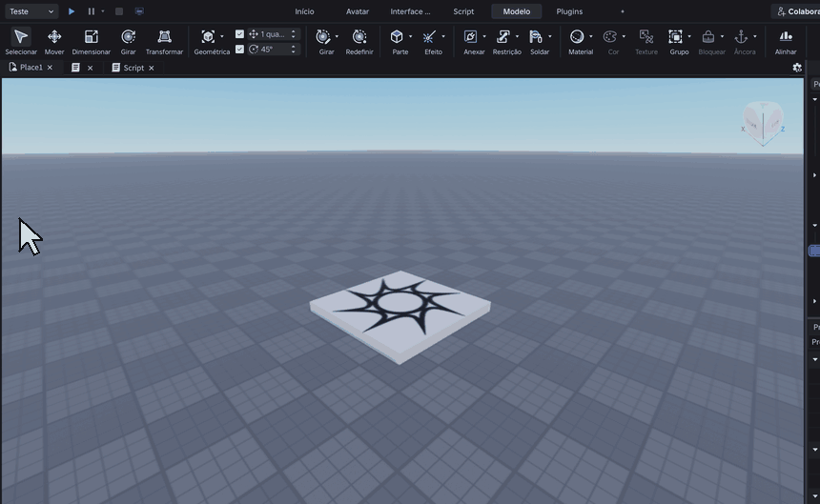This screenshot has width=820, height=504.
Task: Select the sun-decal part in viewport
Action: [x=400, y=315]
